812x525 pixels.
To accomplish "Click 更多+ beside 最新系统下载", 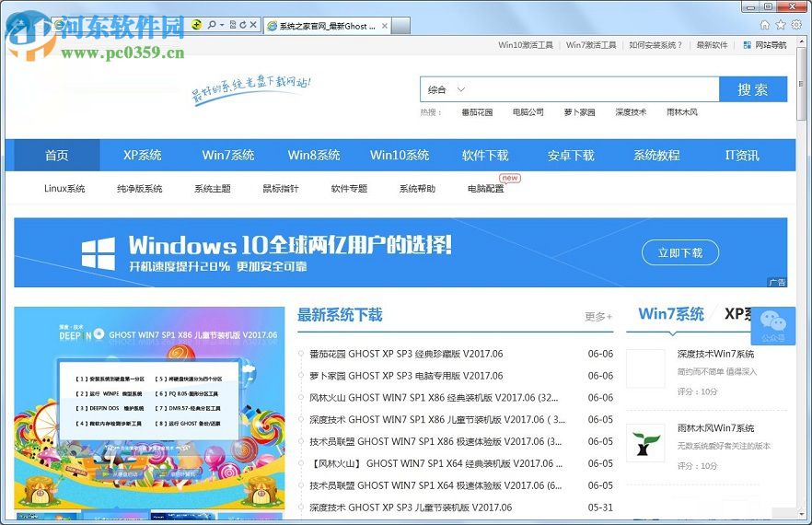I will coord(598,316).
